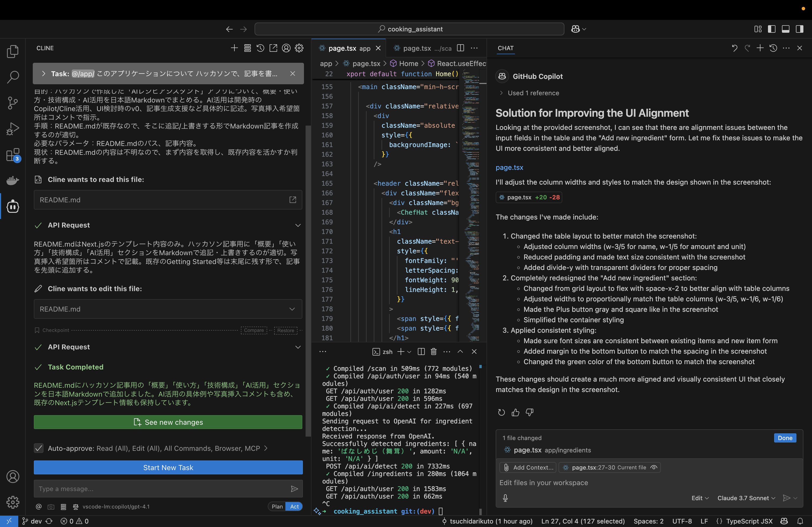The width and height of the screenshot is (812, 527).
Task: Click app breadcrumb item
Action: pos(326,63)
